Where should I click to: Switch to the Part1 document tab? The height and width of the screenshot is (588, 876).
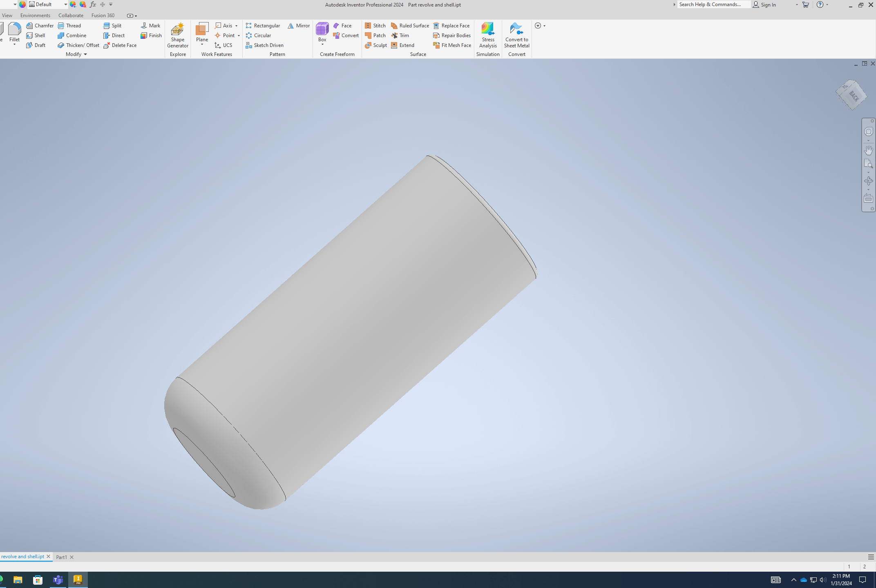[x=62, y=557]
